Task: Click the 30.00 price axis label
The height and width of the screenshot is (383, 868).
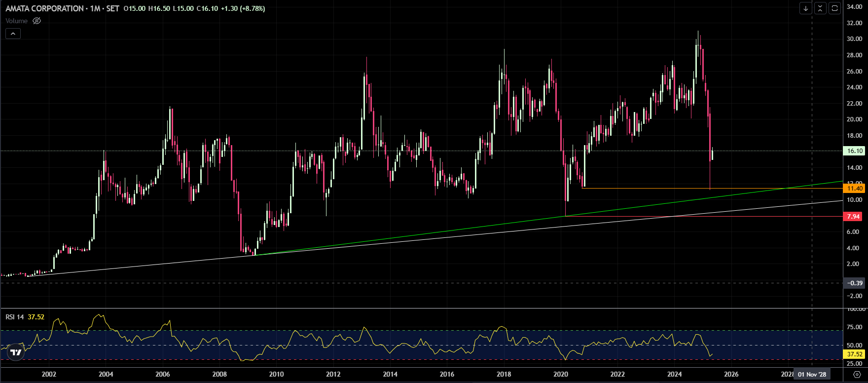Action: [855, 39]
